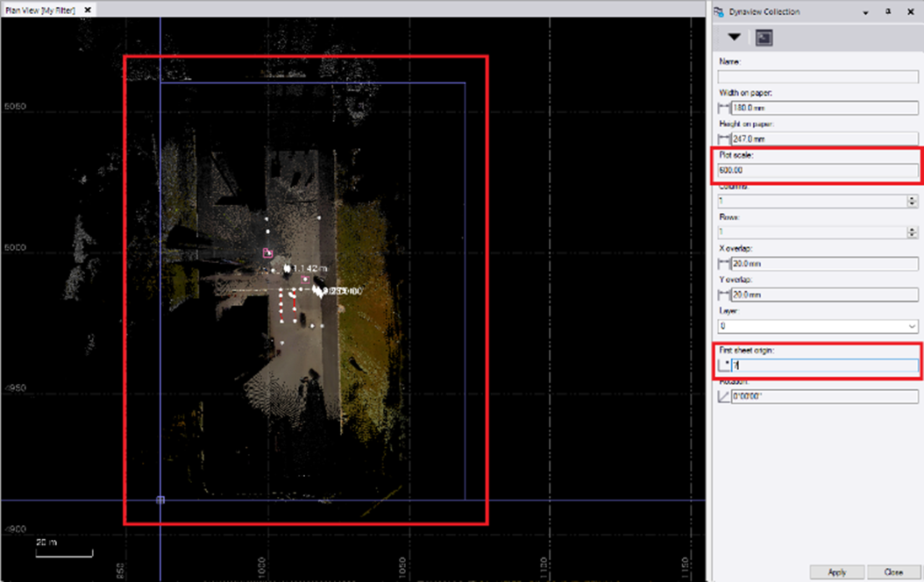Close the Plan View tab

tap(88, 9)
